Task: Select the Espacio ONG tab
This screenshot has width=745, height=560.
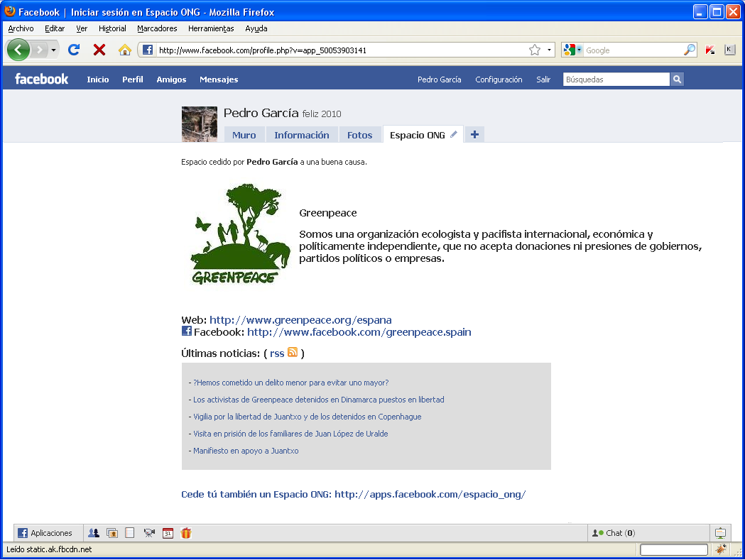Action: coord(417,135)
